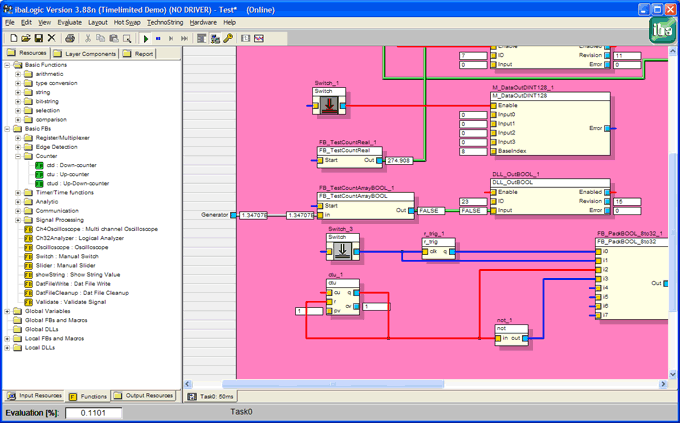Click the golden key toolbar icon

click(x=228, y=38)
